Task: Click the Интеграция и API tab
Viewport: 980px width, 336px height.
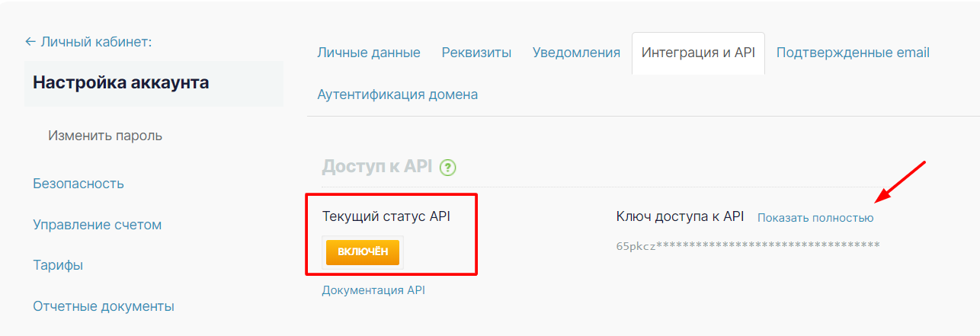Action: (x=698, y=53)
